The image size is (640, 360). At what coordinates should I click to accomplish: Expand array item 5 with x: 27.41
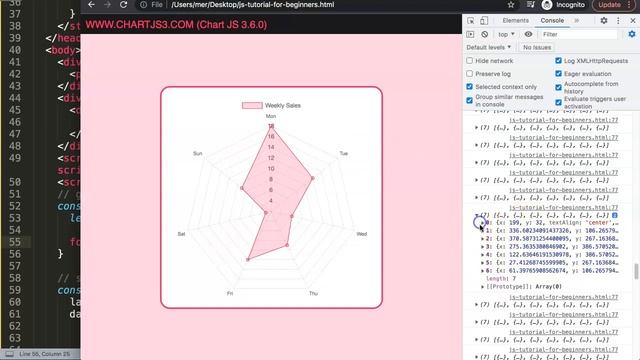tap(482, 262)
